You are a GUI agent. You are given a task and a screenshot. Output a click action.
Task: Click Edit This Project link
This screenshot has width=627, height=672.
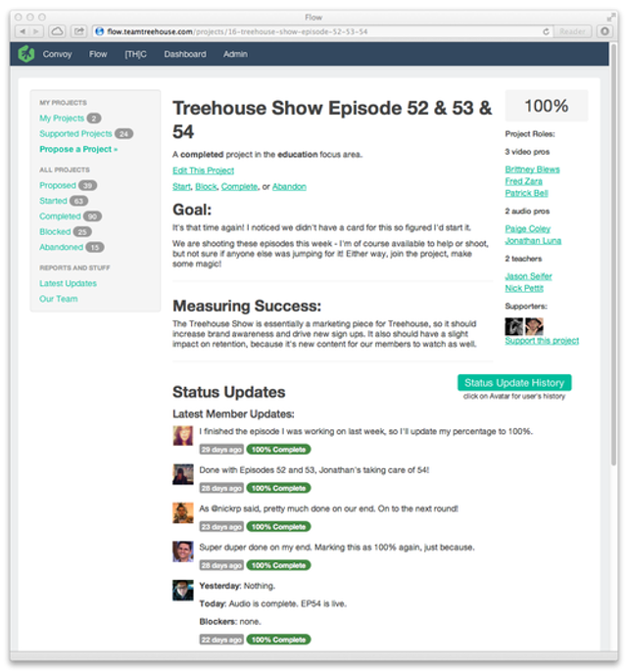(x=203, y=170)
